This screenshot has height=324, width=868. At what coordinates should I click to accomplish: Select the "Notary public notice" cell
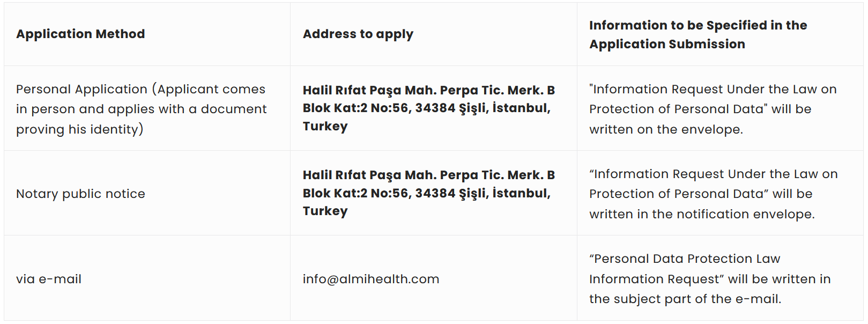click(x=80, y=194)
